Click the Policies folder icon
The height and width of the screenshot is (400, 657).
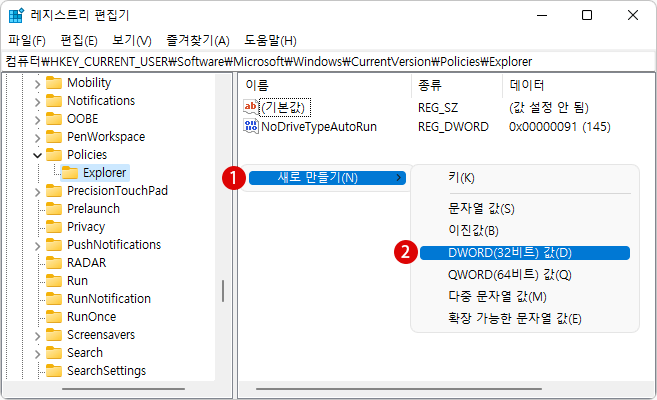point(54,155)
